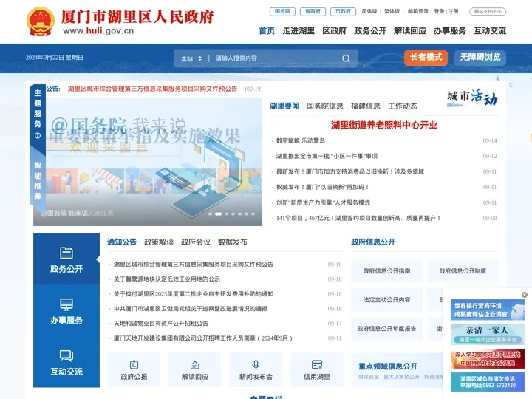Open news 湖里推出全市第一批小区一件事事项
This screenshot has width=532, height=399.
point(327,156)
